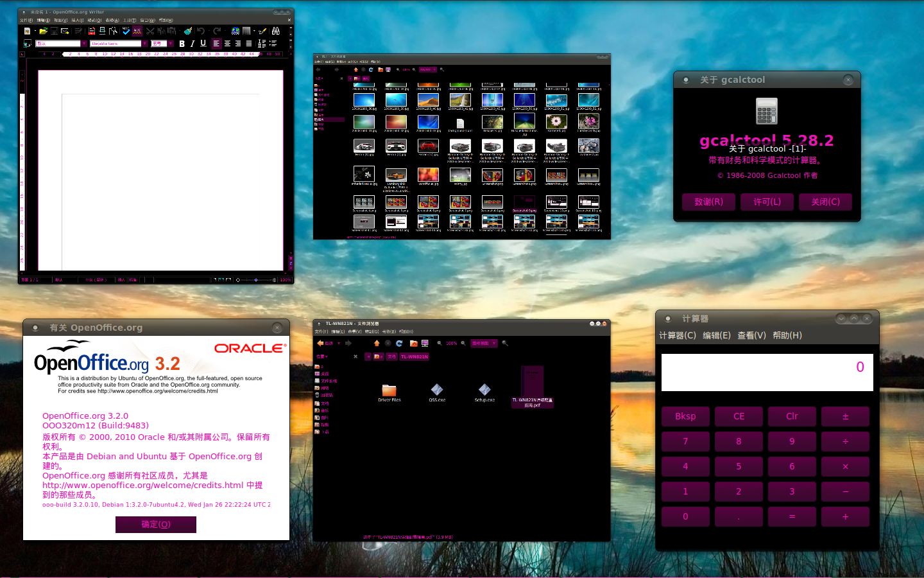This screenshot has height=578, width=924.
Task: Open view mode dropdown in pictures file browser
Action: point(427,69)
